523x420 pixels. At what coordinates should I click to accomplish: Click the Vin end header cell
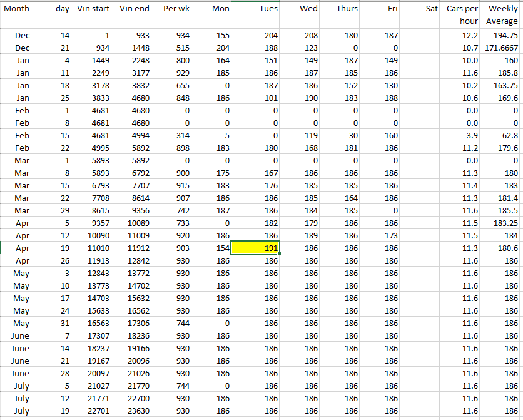tap(133, 9)
